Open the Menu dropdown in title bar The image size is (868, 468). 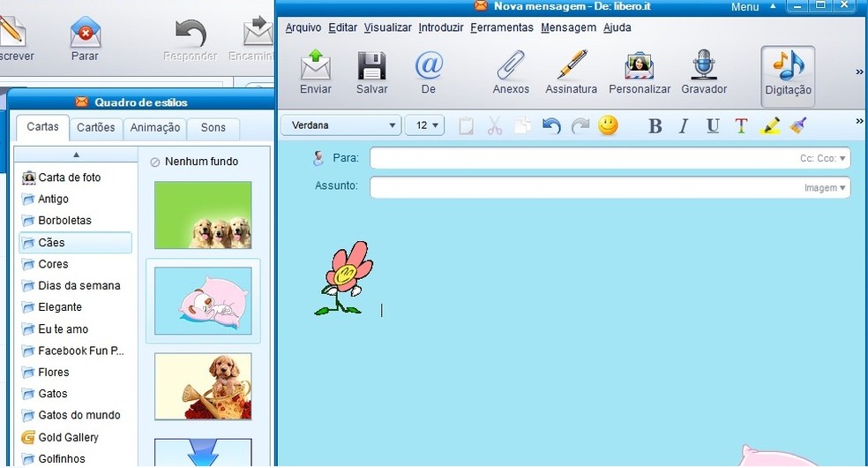point(752,7)
